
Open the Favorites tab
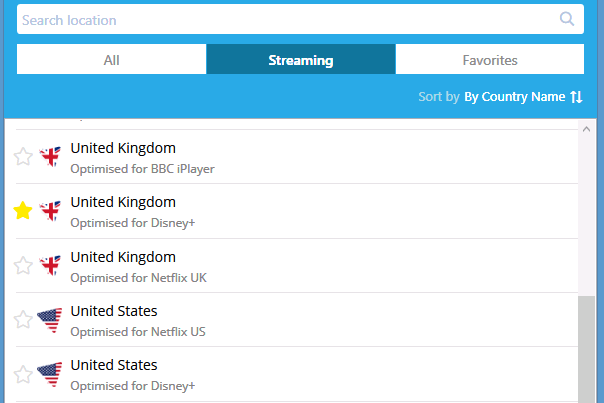(x=490, y=59)
